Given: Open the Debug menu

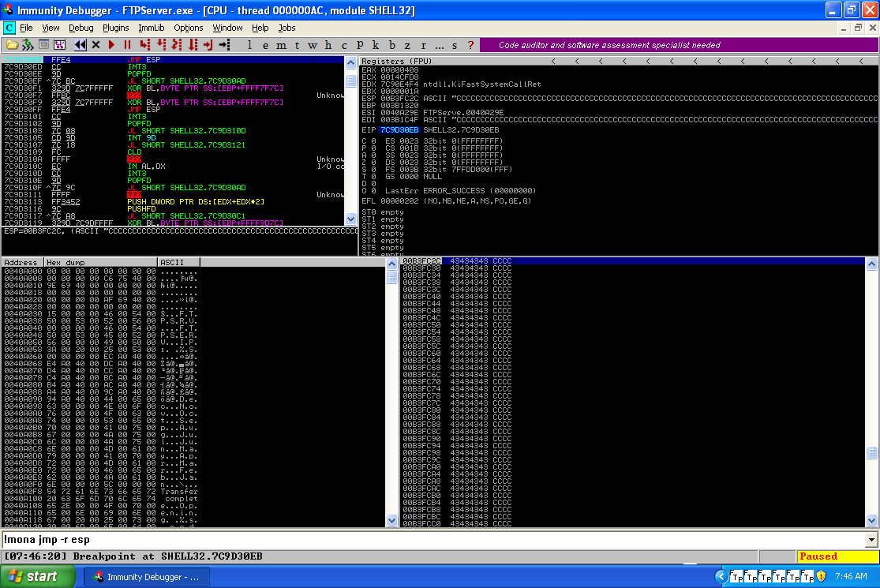Looking at the screenshot, I should pyautogui.click(x=81, y=28).
